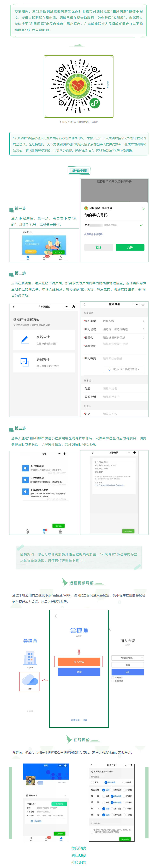Open the 在线申请 card title
The height and width of the screenshot is (868, 159).
click(x=43, y=337)
